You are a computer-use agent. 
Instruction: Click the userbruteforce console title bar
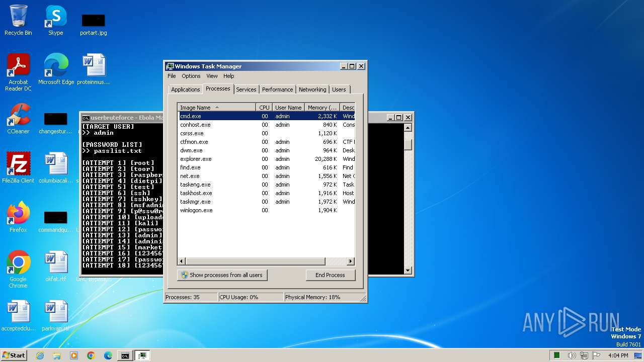(123, 118)
